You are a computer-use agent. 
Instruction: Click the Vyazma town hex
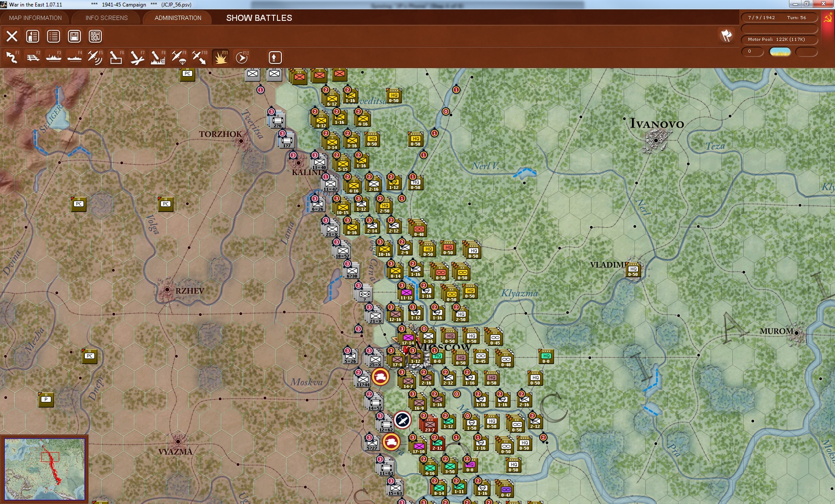click(178, 441)
